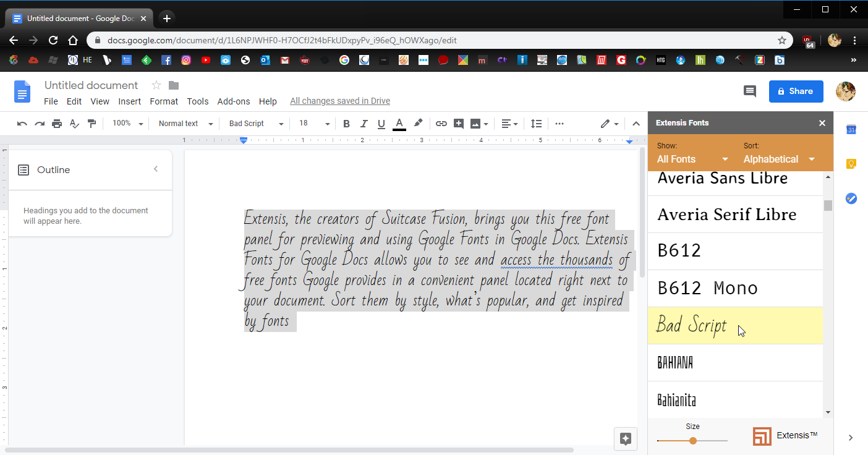Insert a link using chain icon
This screenshot has width=868, height=455.
pos(441,124)
